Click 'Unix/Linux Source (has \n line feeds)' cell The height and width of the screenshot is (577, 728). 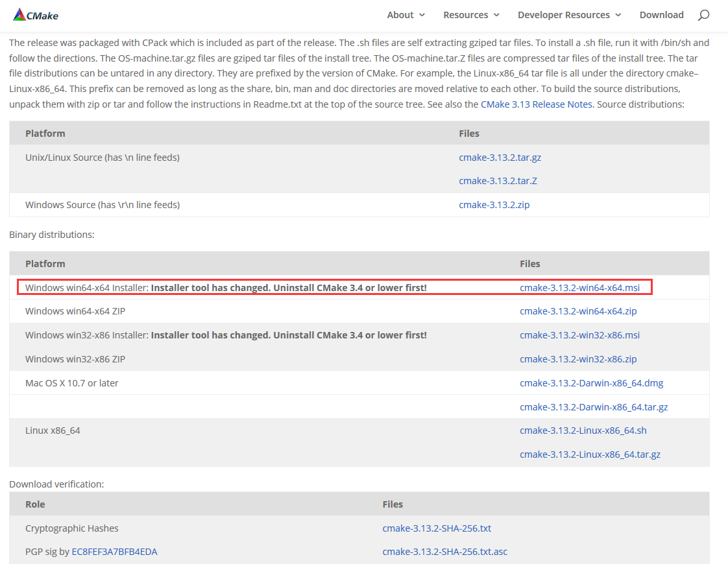[102, 158]
